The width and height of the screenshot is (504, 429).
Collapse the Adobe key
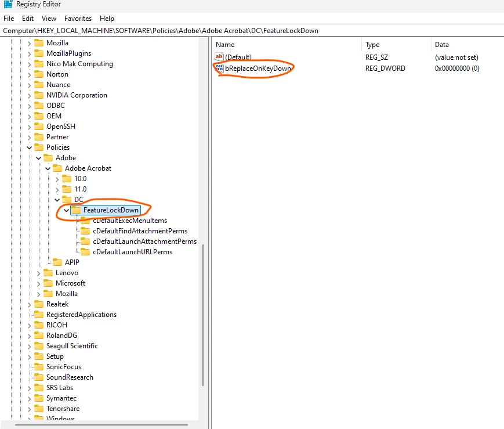38,158
